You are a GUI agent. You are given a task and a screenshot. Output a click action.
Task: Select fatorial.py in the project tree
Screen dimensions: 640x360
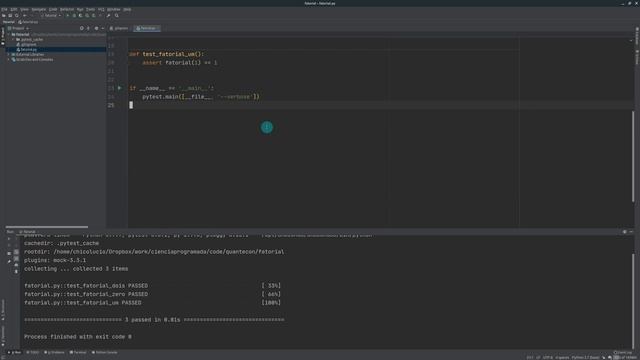27,49
